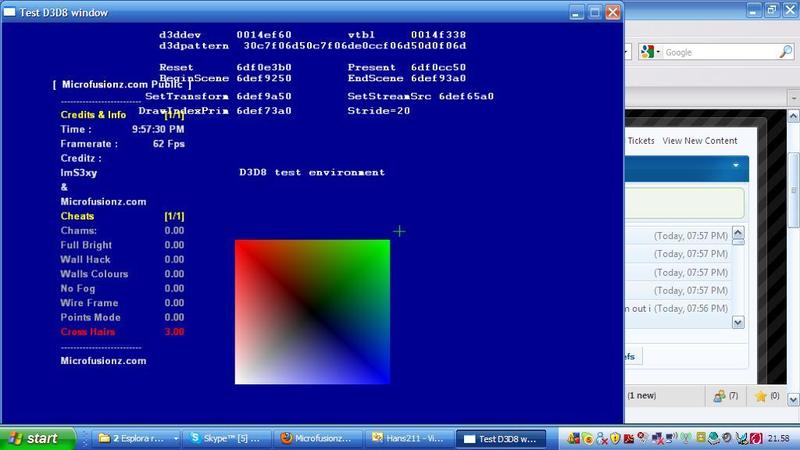Click the red Adobe tray icon

pyautogui.click(x=629, y=438)
